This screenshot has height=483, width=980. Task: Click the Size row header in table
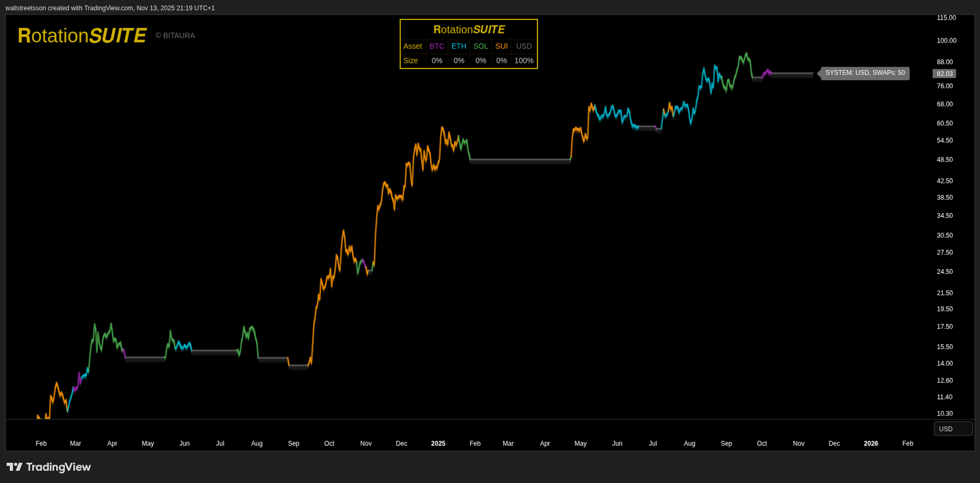coord(410,61)
